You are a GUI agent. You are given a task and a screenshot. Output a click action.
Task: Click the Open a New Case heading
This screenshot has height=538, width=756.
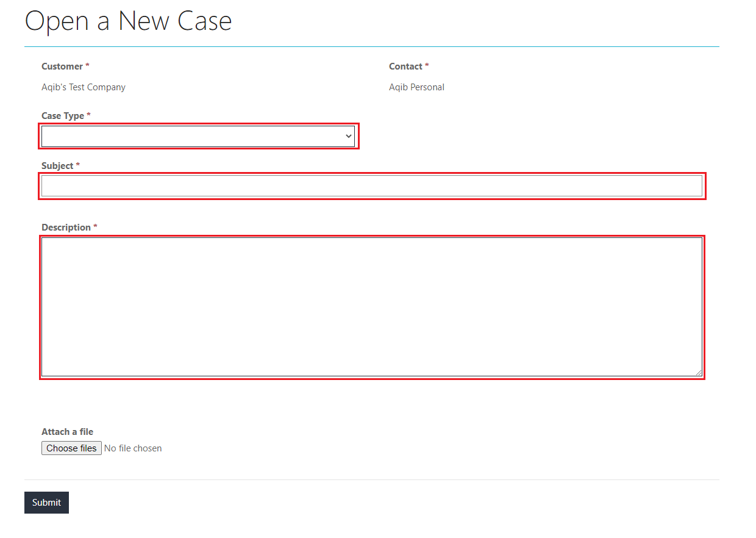[128, 21]
